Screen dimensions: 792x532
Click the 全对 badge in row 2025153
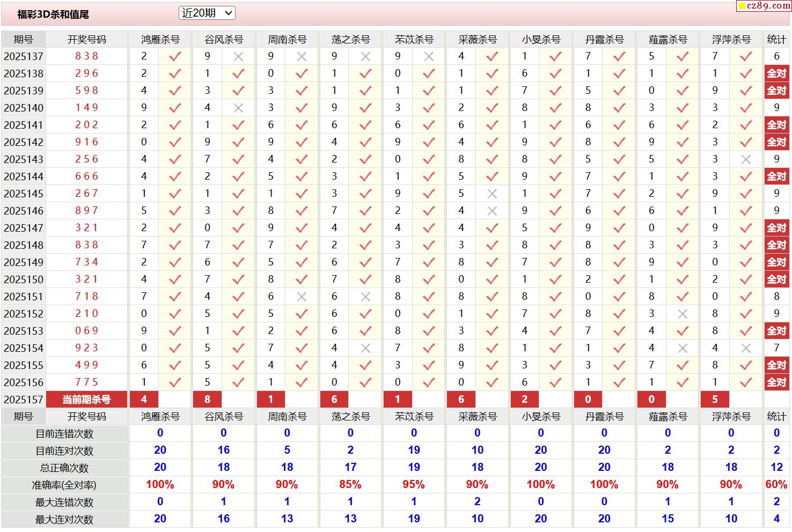pos(776,330)
